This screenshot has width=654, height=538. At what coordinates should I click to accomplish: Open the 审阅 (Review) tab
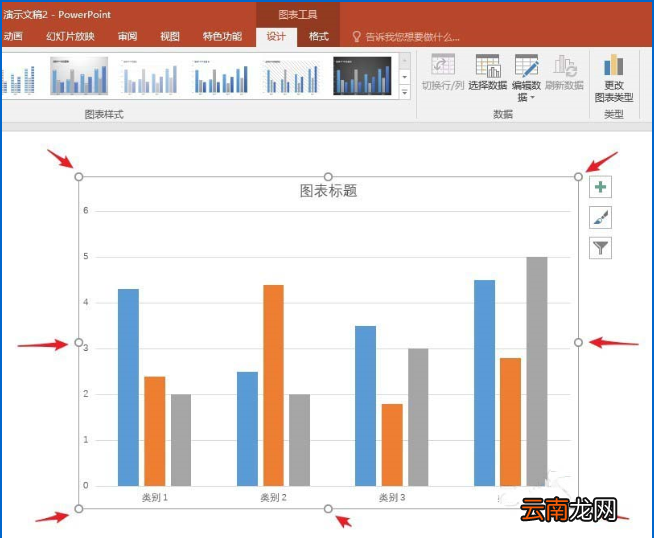click(127, 37)
